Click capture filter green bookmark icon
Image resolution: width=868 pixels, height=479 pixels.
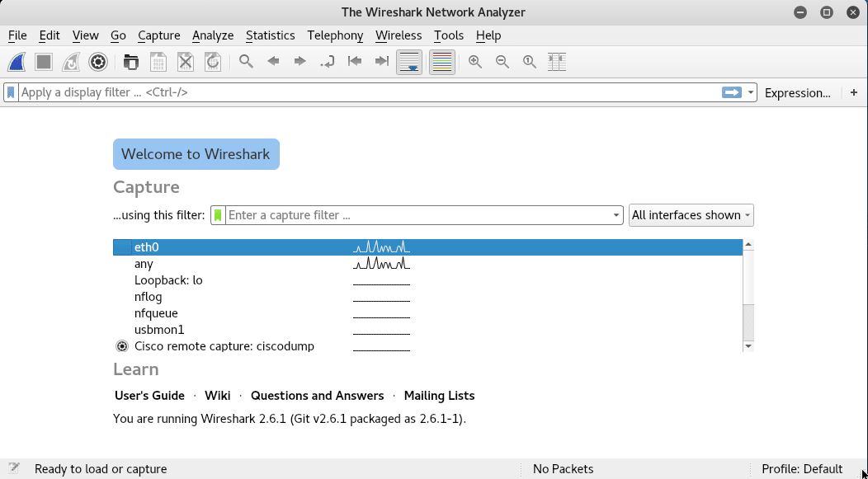(218, 215)
